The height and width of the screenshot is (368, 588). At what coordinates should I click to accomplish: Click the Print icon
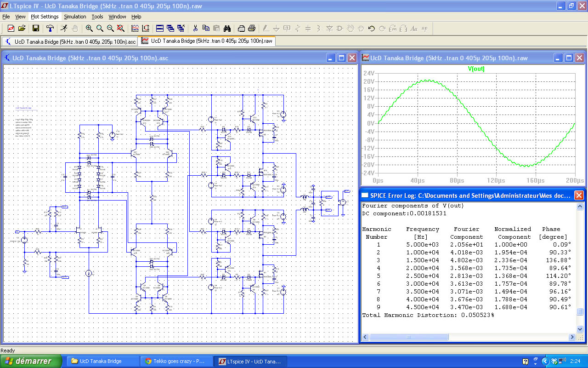(x=252, y=29)
